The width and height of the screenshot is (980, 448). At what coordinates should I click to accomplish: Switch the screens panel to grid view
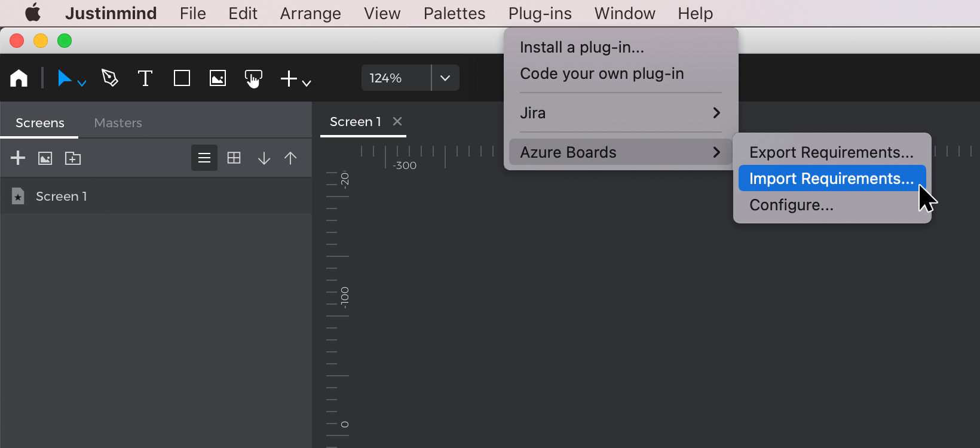(x=234, y=158)
